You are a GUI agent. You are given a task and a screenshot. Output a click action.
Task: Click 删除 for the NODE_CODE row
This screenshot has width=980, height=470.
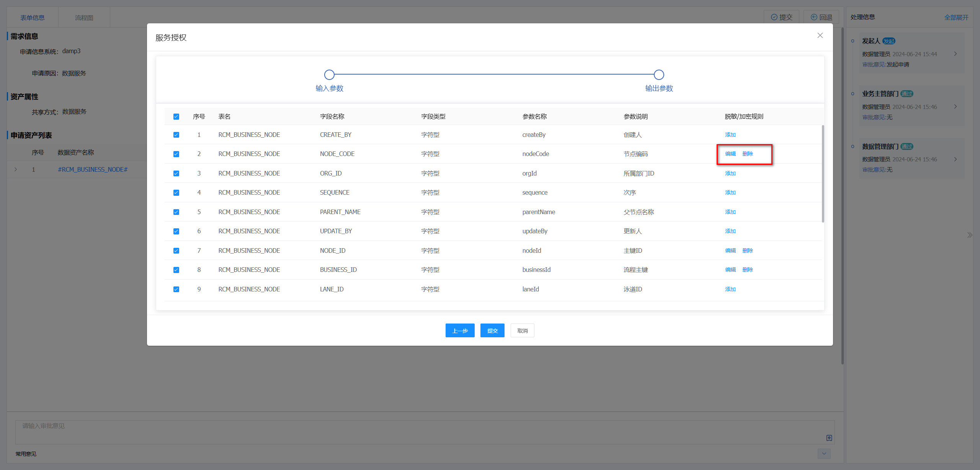[x=747, y=154]
